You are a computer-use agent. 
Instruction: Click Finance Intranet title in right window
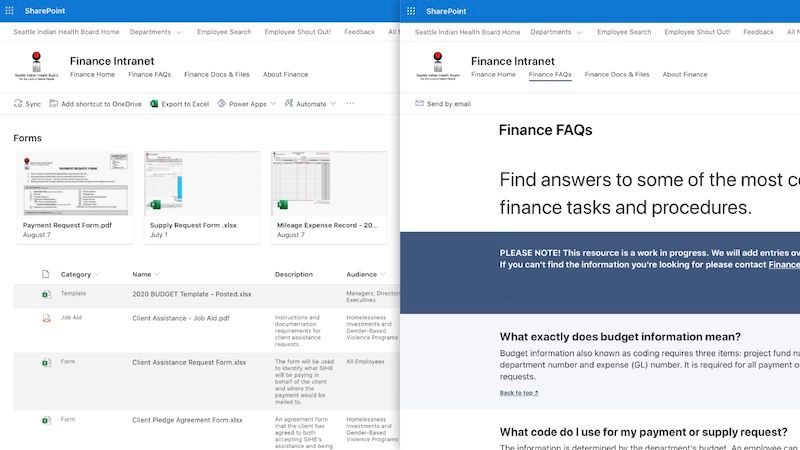click(x=513, y=61)
